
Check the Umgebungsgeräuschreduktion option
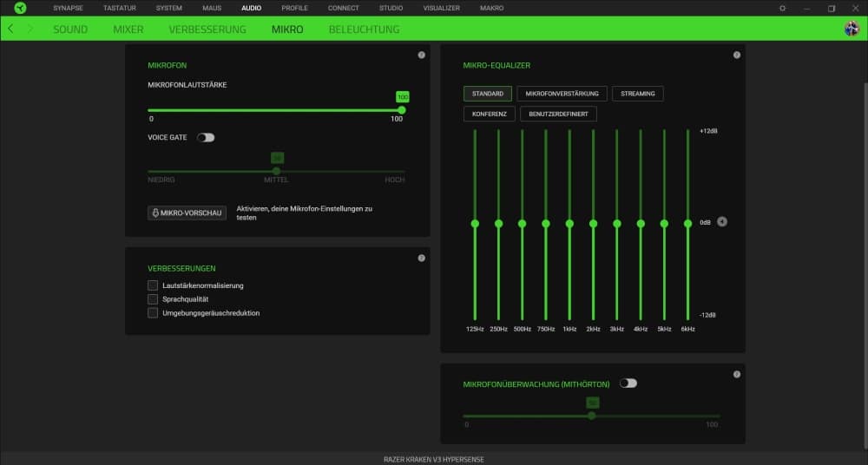(x=153, y=313)
